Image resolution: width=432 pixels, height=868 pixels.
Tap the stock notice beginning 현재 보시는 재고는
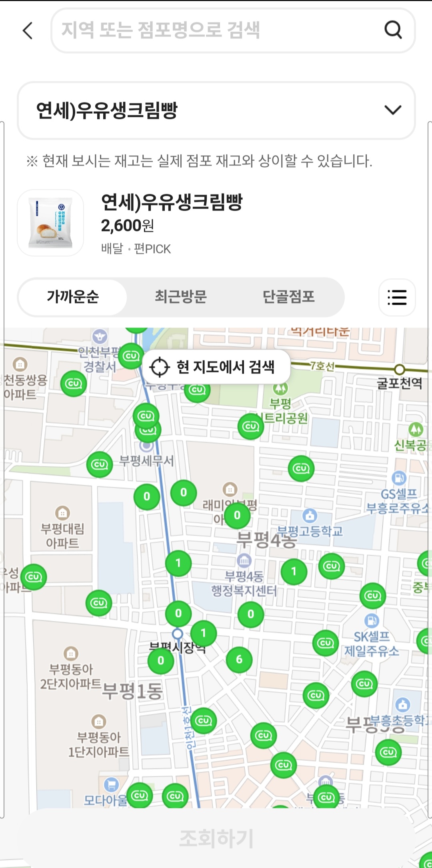point(199,161)
